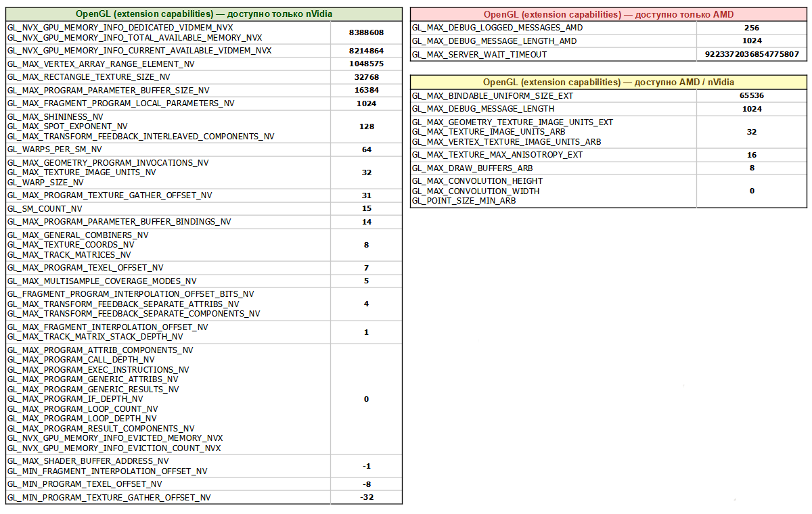Screen dimensions: 812x514
Task: Click the nVidia-only OpenGL table header
Action: click(x=204, y=14)
